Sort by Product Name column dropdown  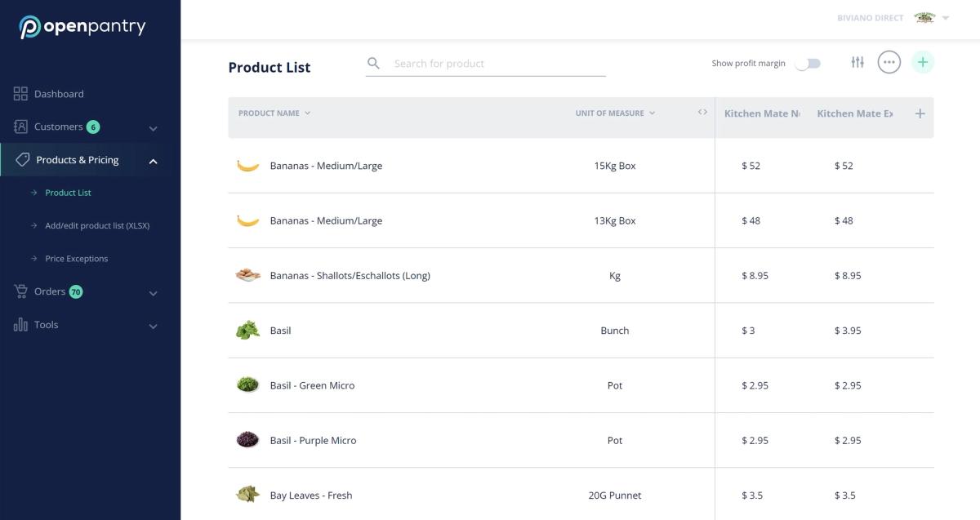tap(307, 113)
